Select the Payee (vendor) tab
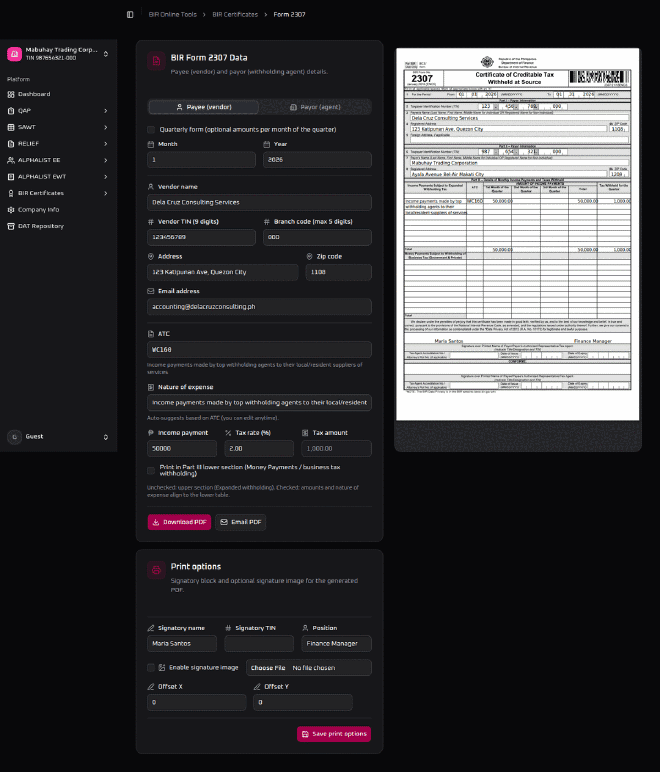The image size is (660, 772). coord(204,107)
